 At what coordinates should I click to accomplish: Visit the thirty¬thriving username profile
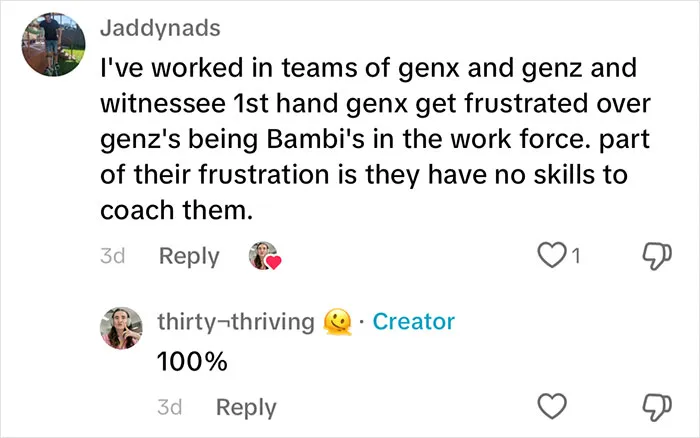[236, 321]
